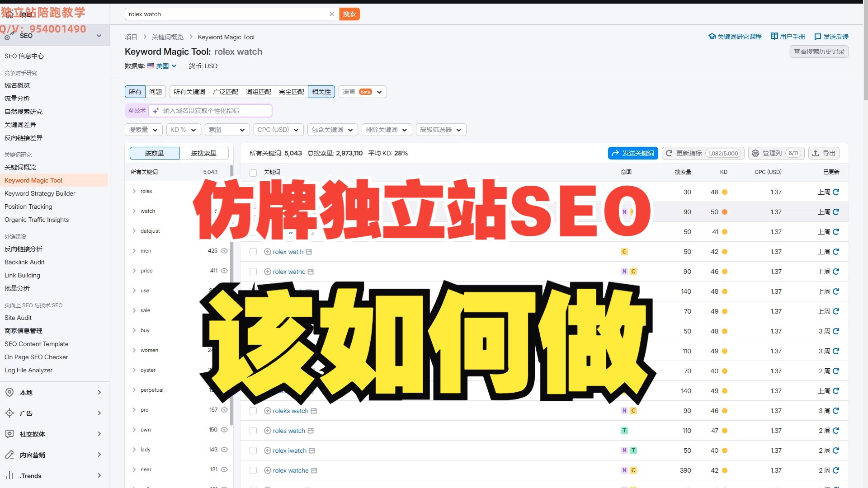Screen dimensions: 868x488
Task: Click the 按搜索量 sort by volume button
Action: click(203, 153)
